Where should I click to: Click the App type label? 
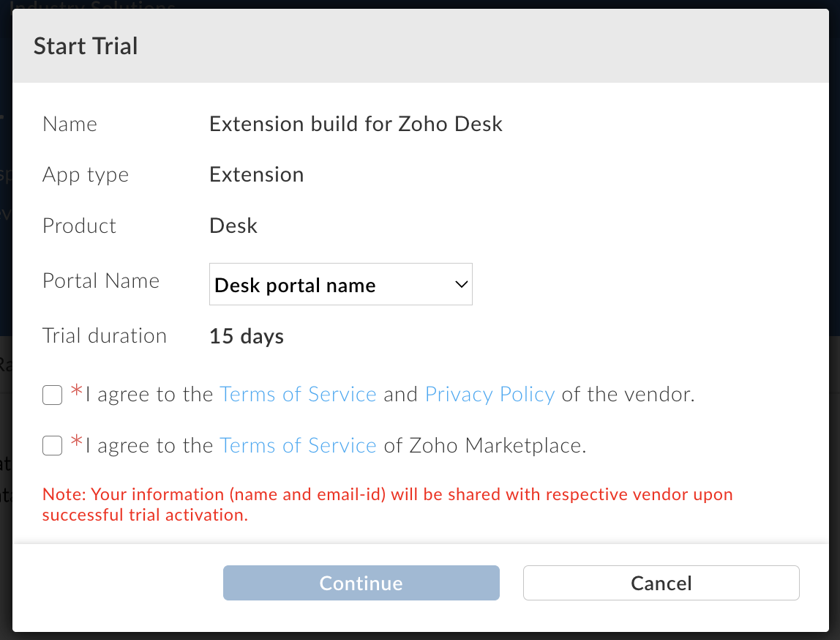(86, 175)
